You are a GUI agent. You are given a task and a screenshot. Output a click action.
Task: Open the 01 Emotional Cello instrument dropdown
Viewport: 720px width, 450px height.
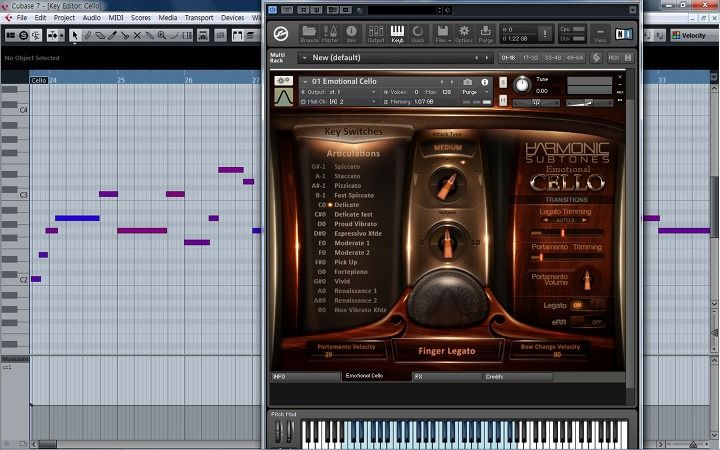tap(305, 81)
